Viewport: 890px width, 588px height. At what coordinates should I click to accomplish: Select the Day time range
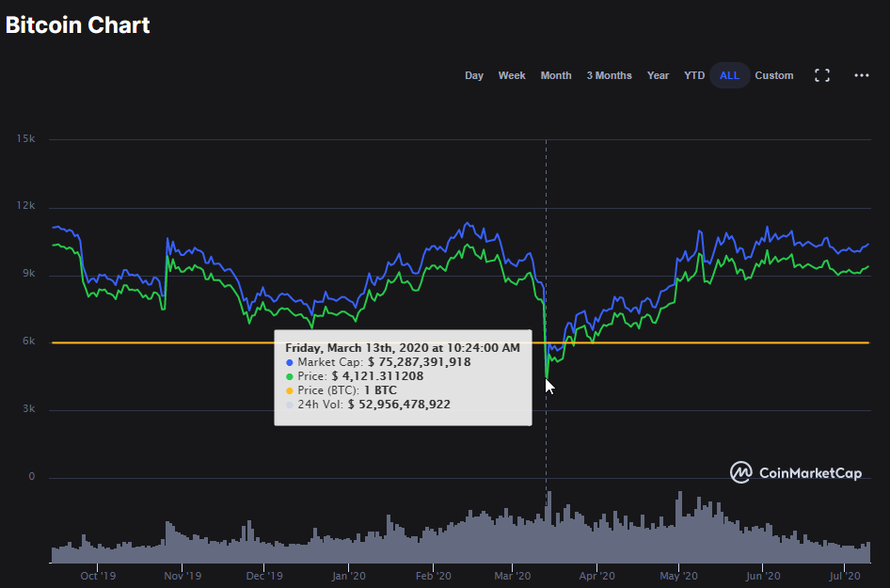click(474, 75)
